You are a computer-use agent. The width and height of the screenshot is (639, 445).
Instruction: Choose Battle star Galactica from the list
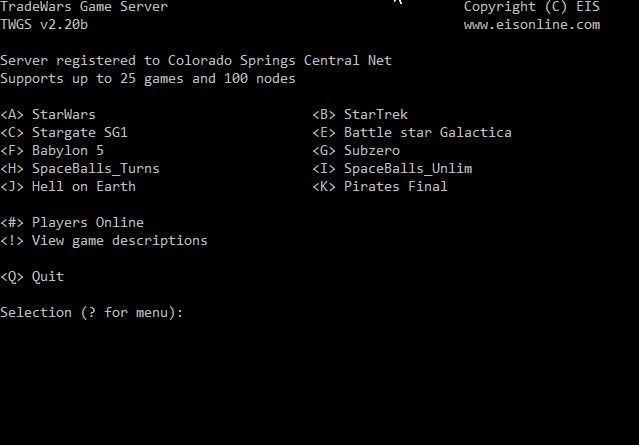(x=412, y=132)
